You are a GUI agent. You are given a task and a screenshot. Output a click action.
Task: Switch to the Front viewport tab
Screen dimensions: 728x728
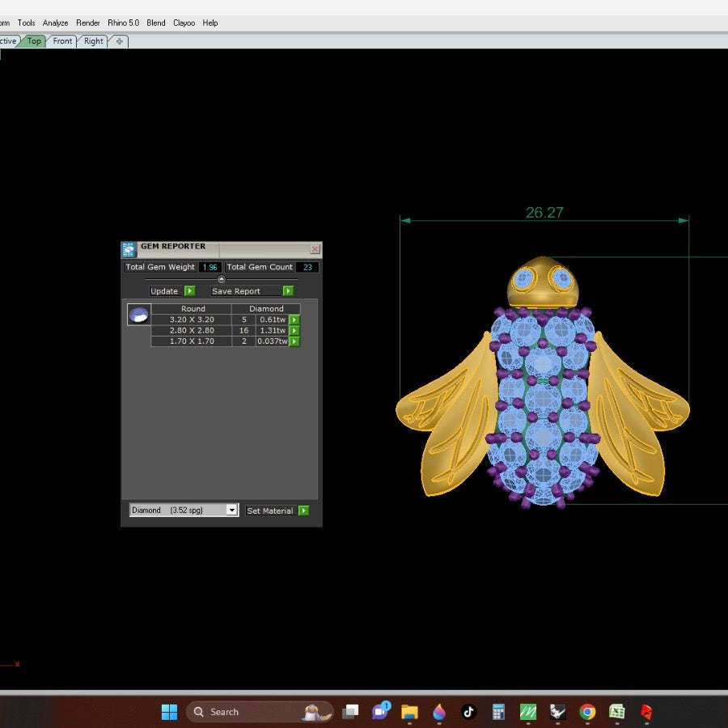click(x=63, y=41)
